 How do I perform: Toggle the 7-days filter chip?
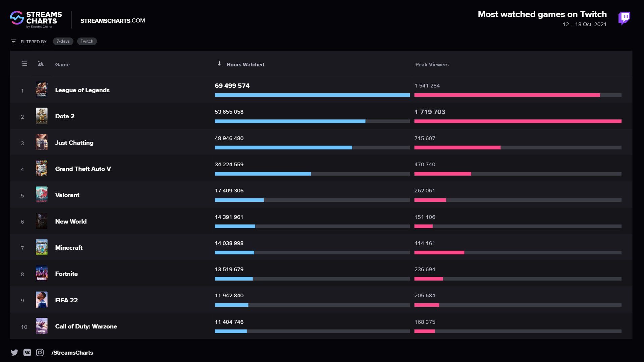point(63,41)
